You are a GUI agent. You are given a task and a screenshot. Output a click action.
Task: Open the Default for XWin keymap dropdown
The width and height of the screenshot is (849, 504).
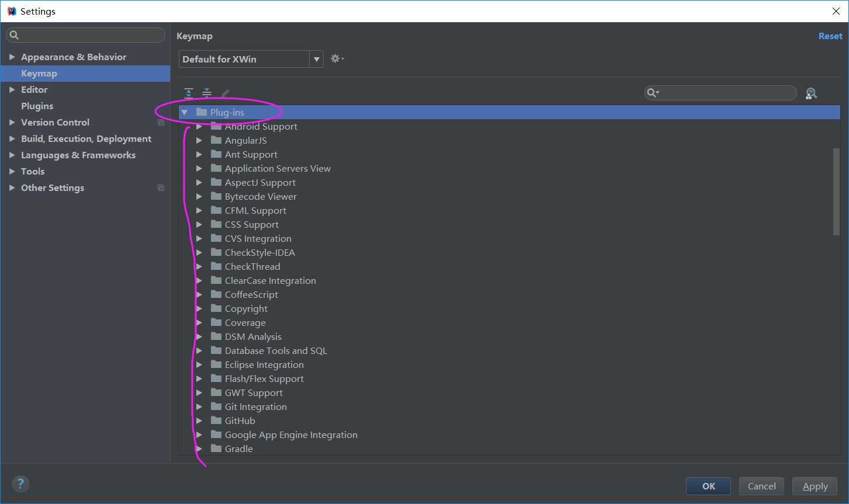point(317,59)
